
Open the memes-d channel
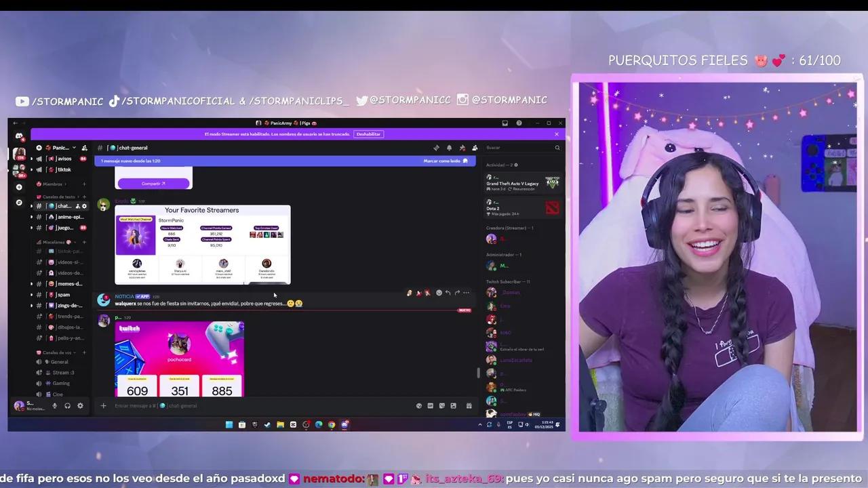61,284
